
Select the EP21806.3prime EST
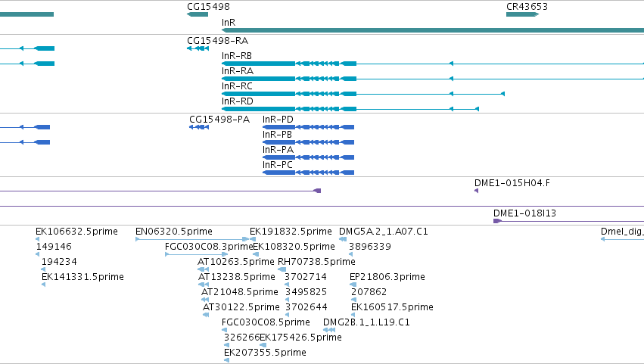353,285
